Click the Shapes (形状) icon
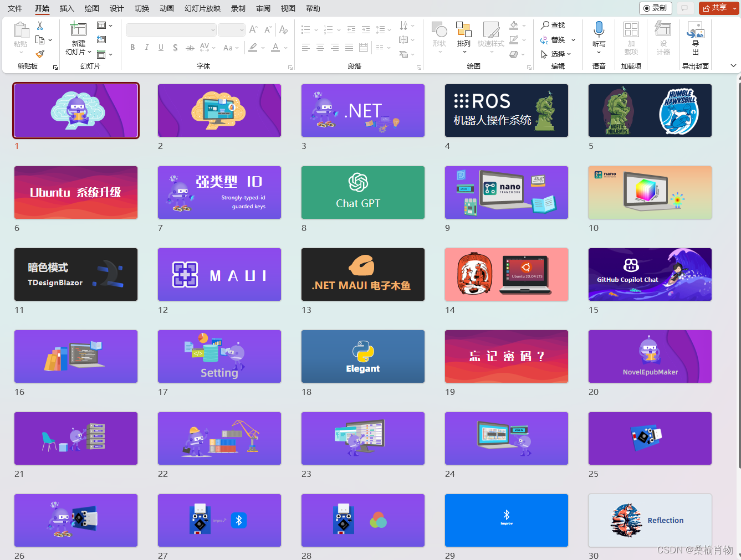The image size is (741, 560). [440, 30]
